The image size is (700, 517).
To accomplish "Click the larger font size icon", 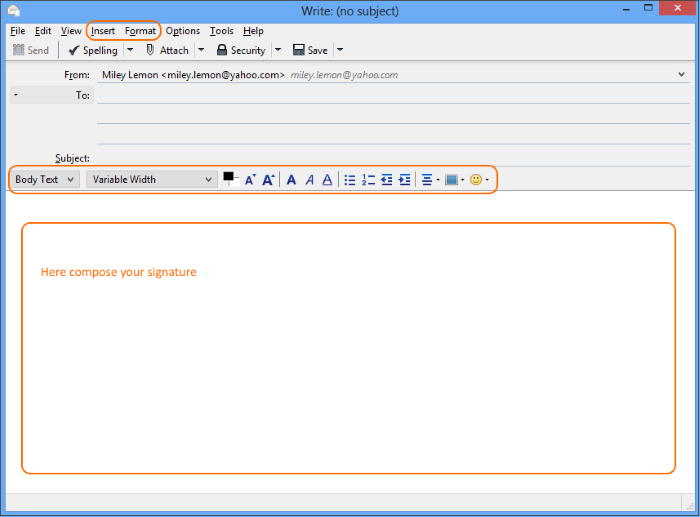I will pyautogui.click(x=268, y=179).
